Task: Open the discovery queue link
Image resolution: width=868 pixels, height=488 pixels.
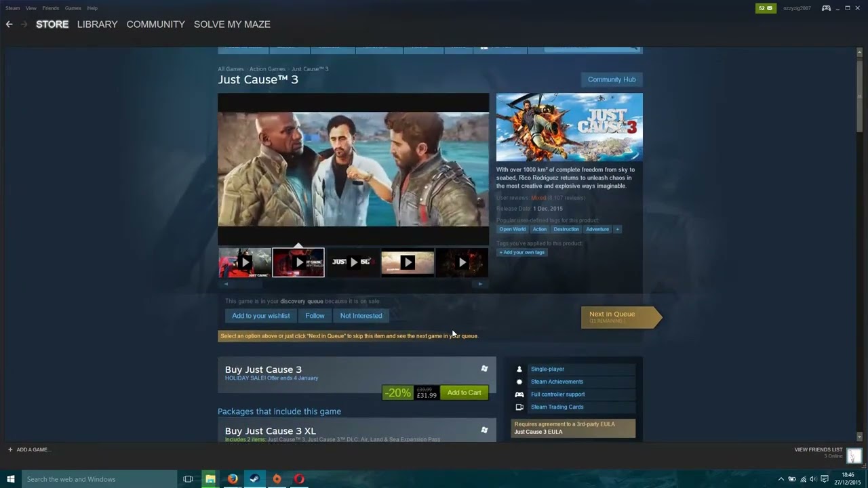Action: 302,301
